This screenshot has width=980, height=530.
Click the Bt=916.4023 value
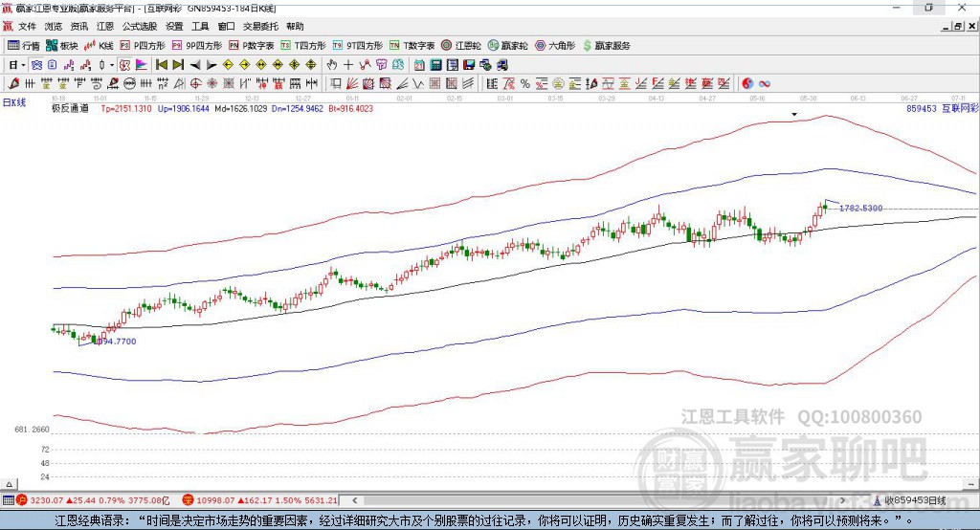(x=350, y=108)
